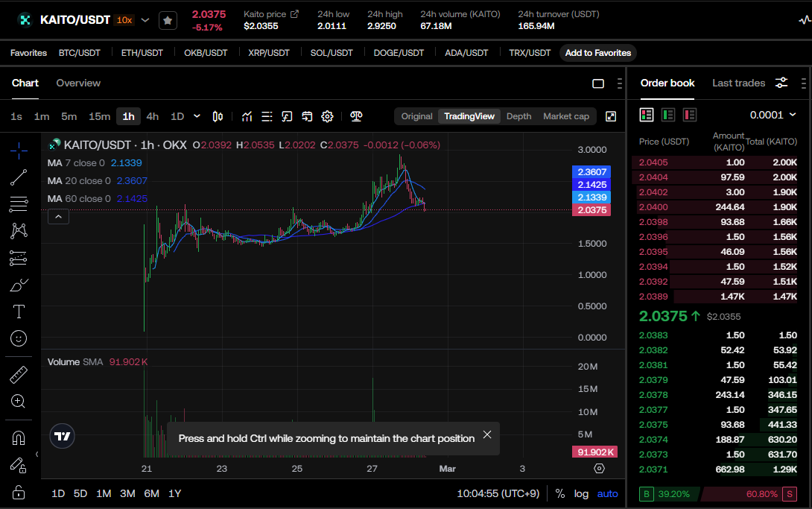Select the 4h timeframe
This screenshot has width=812, height=509.
pyautogui.click(x=152, y=116)
